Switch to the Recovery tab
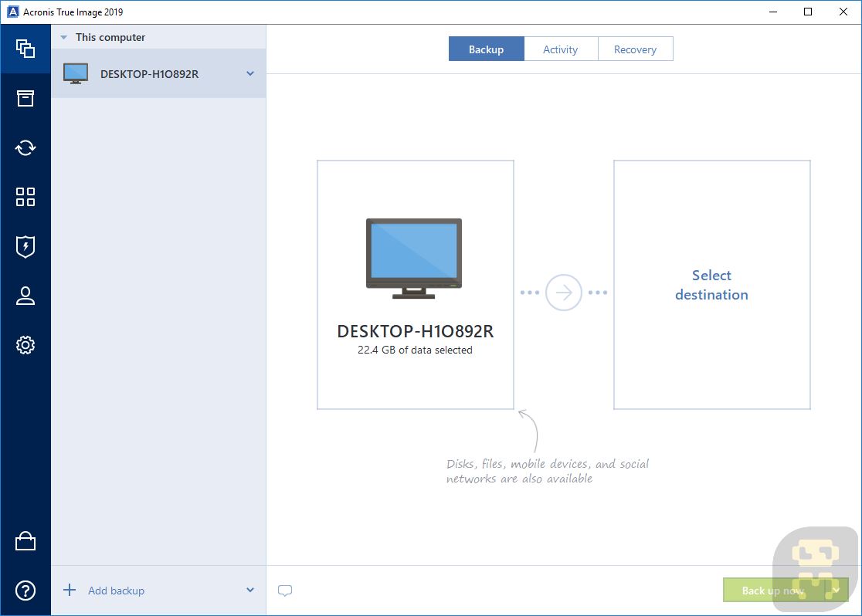This screenshot has width=862, height=616. [x=635, y=49]
